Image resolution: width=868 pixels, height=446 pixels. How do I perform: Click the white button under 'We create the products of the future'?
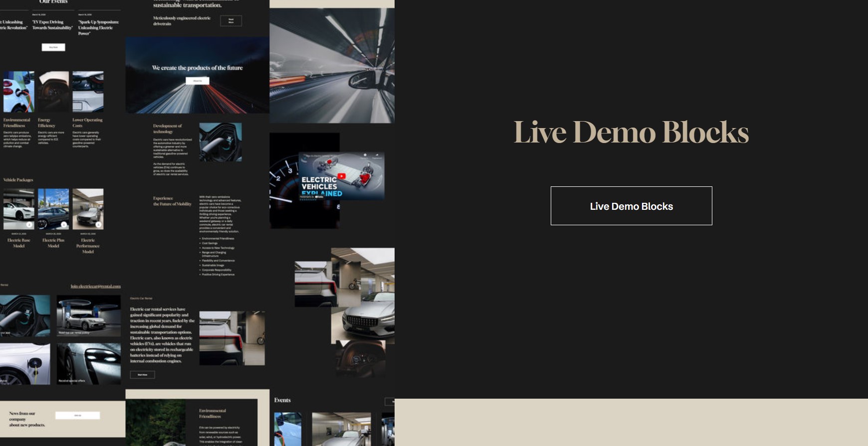[198, 81]
